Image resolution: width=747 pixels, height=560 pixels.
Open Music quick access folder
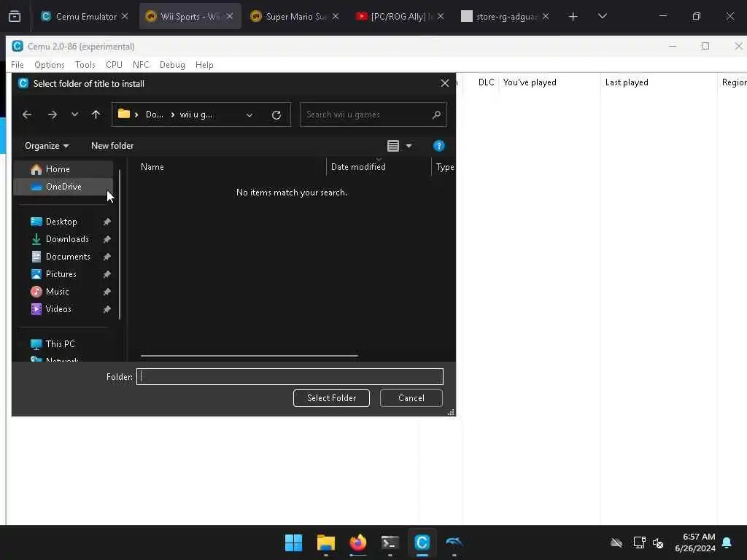click(x=57, y=292)
